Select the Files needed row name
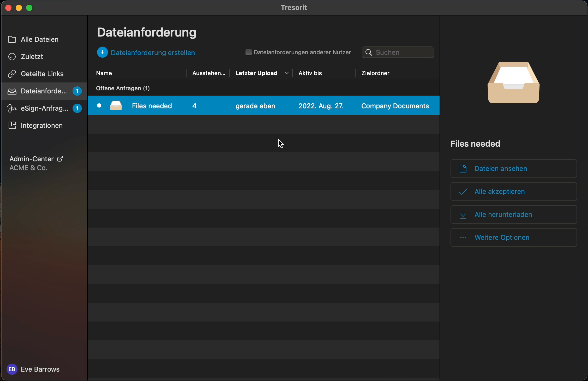 coord(152,106)
